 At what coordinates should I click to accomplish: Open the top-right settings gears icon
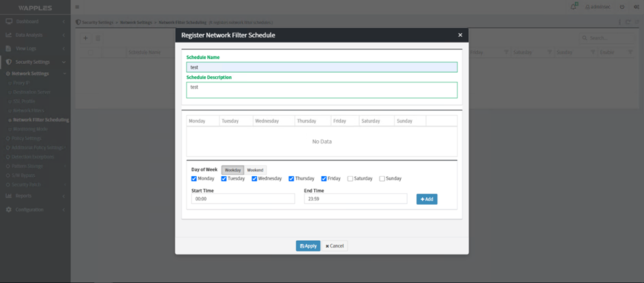(636, 7)
